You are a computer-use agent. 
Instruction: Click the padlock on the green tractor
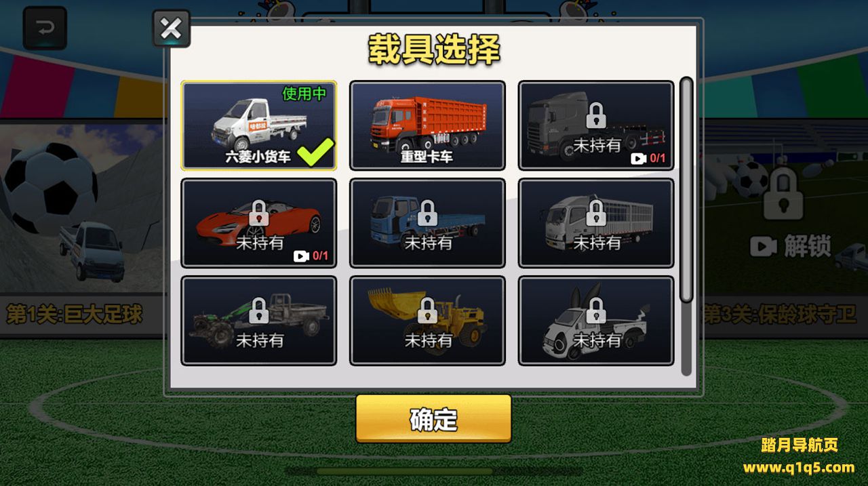[258, 311]
